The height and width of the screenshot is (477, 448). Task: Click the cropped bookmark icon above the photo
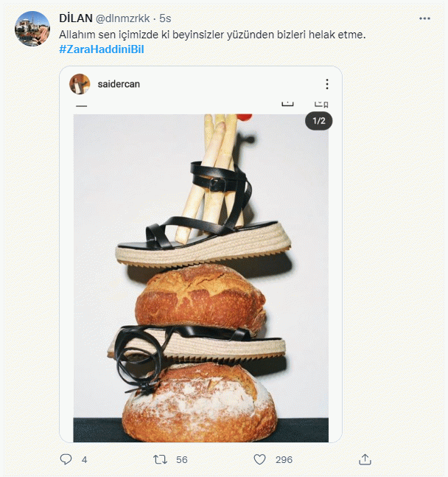pos(321,105)
